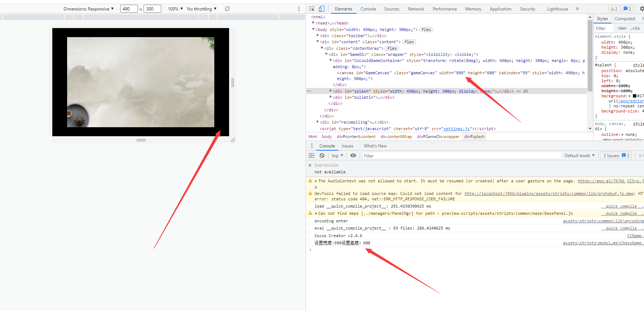The width and height of the screenshot is (644, 311).
Task: Show console sidebar icon
Action: tap(312, 156)
